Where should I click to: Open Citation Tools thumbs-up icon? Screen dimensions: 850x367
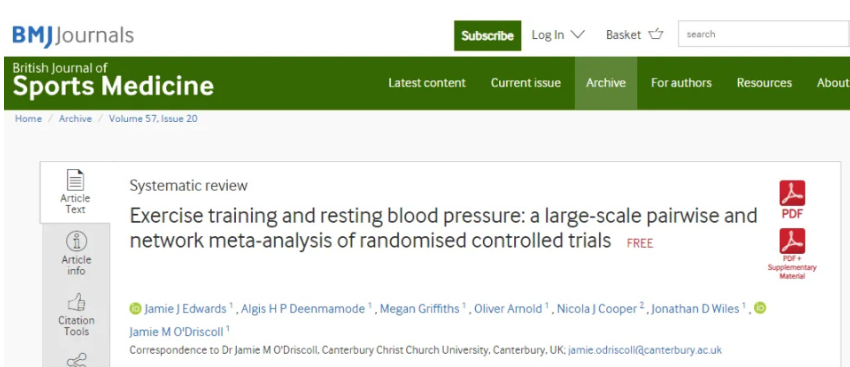pyautogui.click(x=76, y=302)
